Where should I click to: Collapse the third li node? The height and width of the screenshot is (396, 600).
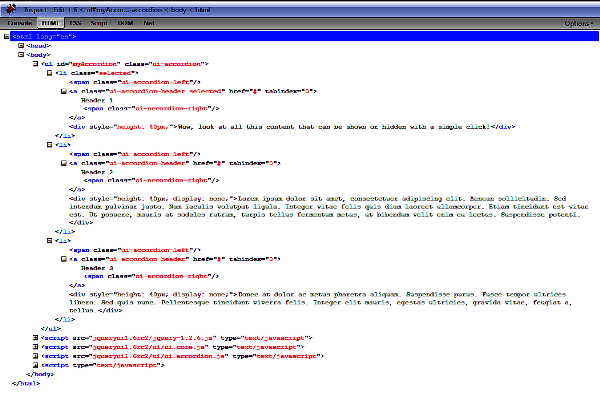click(49, 241)
